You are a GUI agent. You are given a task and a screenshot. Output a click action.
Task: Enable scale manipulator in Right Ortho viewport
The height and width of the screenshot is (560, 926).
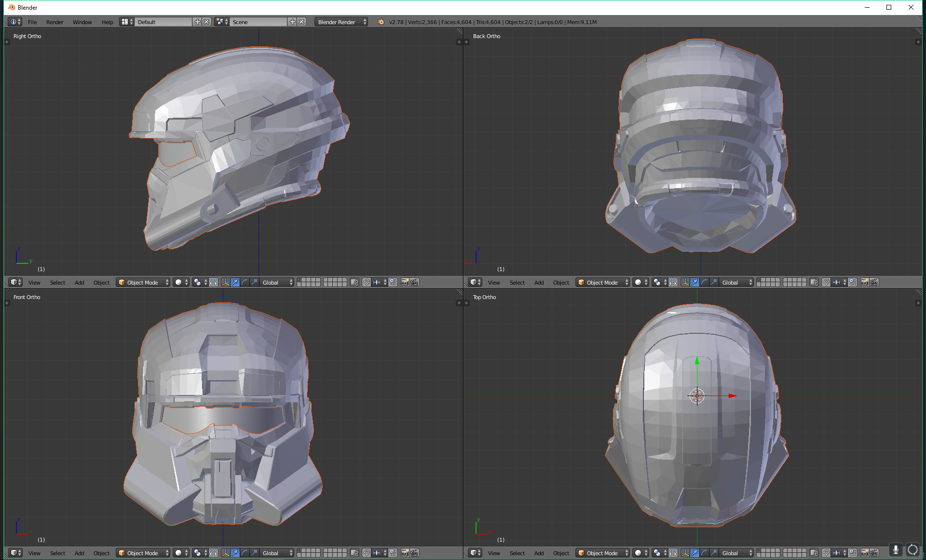point(254,282)
